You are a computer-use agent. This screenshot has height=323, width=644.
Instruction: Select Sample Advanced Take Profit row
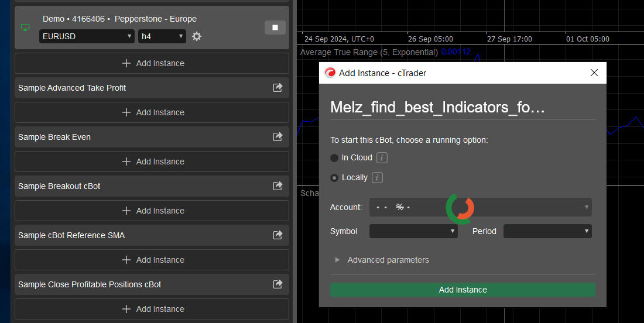pos(152,88)
